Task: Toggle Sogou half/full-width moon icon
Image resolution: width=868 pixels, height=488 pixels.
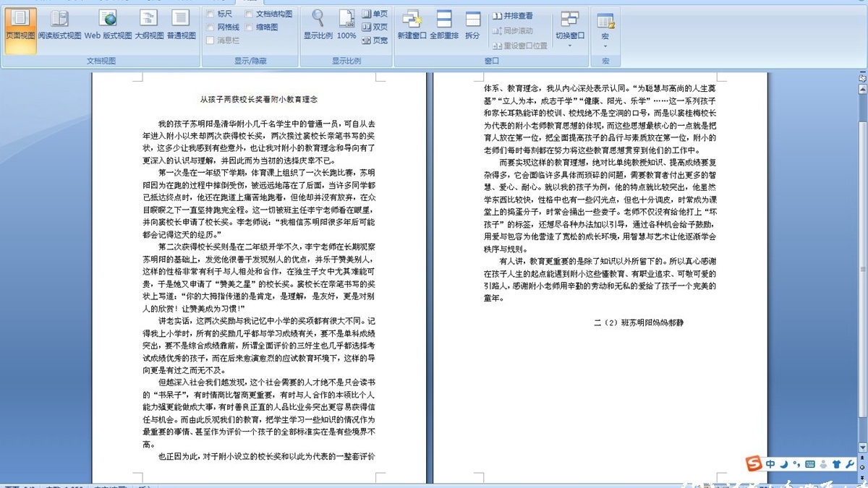Action: coord(784,463)
